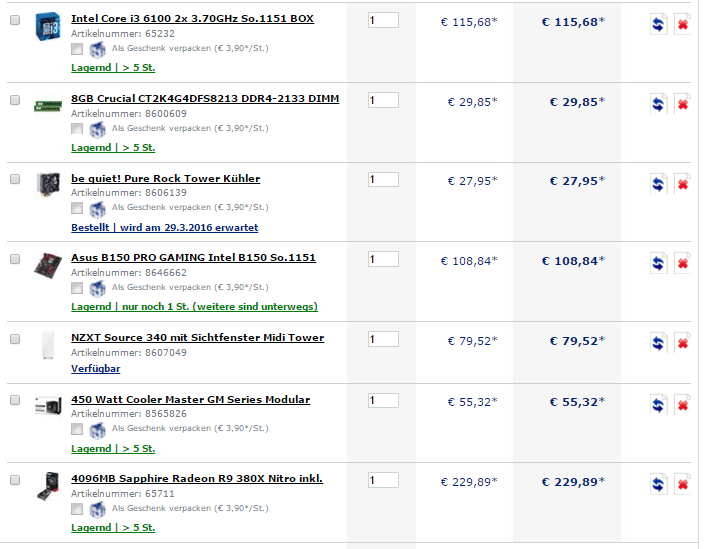
Task: Click 'Bestellt | wird am 29.3.2016 erwartet' status
Action: click(165, 228)
